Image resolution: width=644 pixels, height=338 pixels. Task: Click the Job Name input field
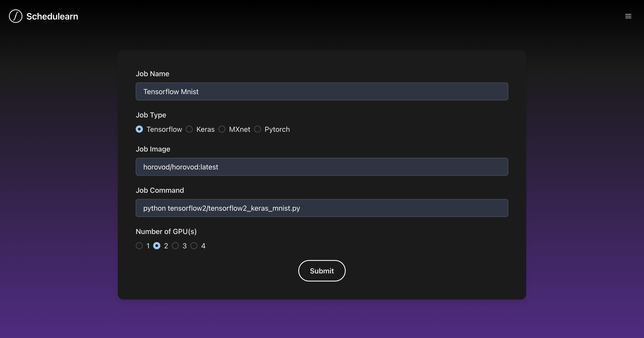pos(322,92)
